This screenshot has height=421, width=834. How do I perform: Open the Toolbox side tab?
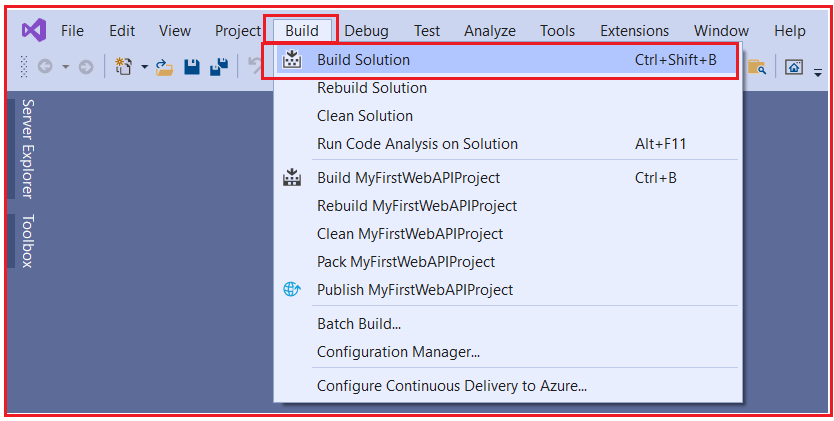(27, 241)
